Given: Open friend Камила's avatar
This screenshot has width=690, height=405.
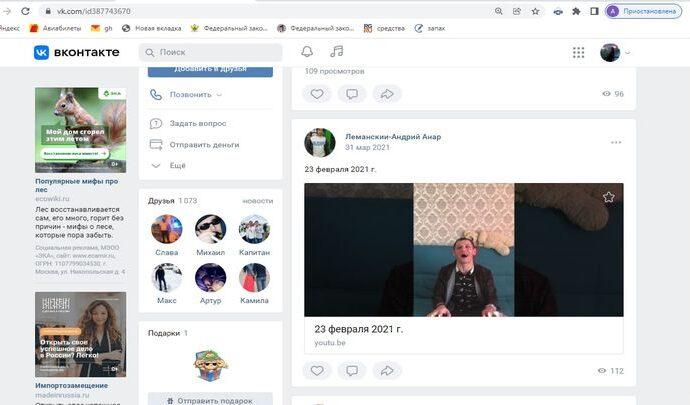Looking at the screenshot, I should (x=254, y=277).
